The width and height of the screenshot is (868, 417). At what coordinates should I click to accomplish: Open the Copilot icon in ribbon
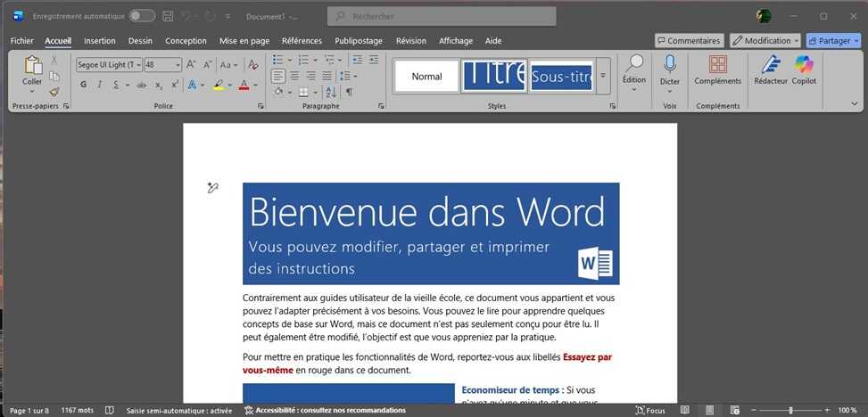tap(804, 65)
